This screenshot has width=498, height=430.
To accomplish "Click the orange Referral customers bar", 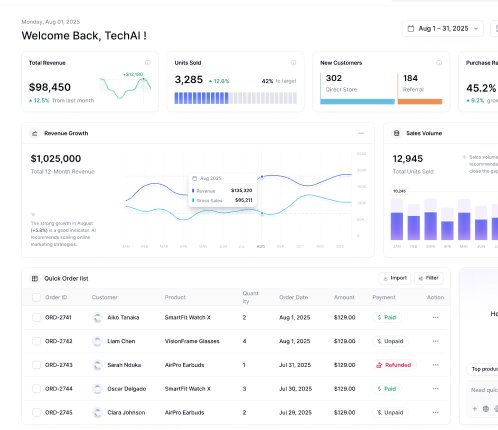I will [420, 102].
